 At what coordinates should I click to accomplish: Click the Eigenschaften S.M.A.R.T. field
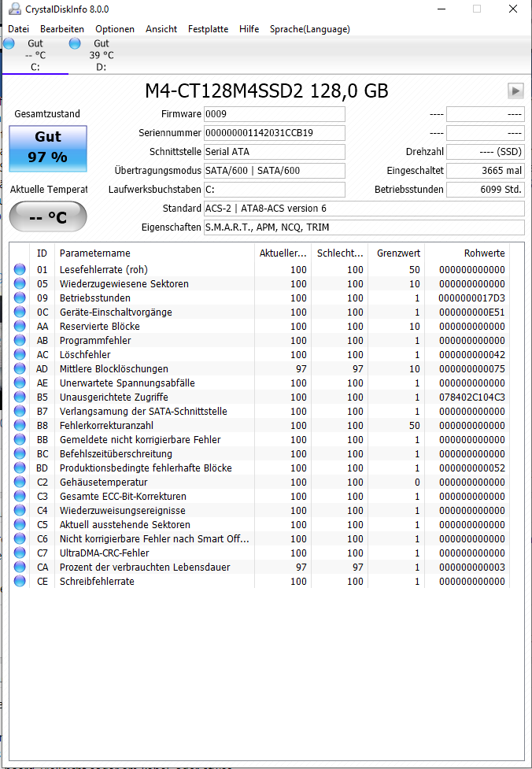tap(364, 227)
